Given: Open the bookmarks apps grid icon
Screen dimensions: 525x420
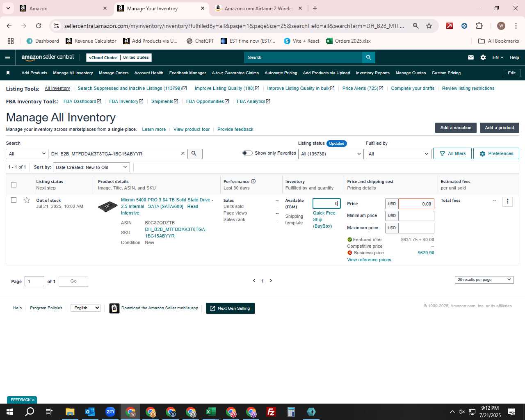Looking at the screenshot, I should 11,41.
